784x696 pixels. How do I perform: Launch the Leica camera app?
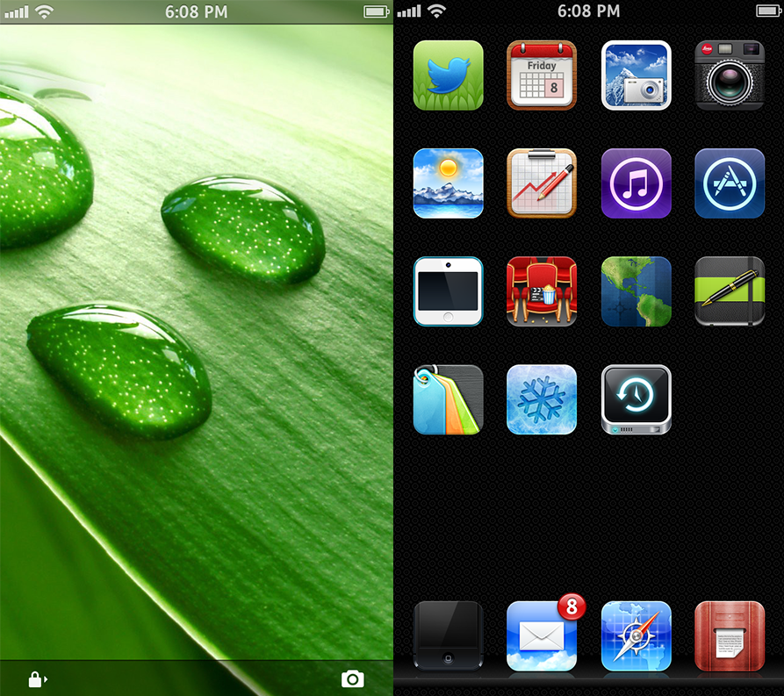point(730,75)
